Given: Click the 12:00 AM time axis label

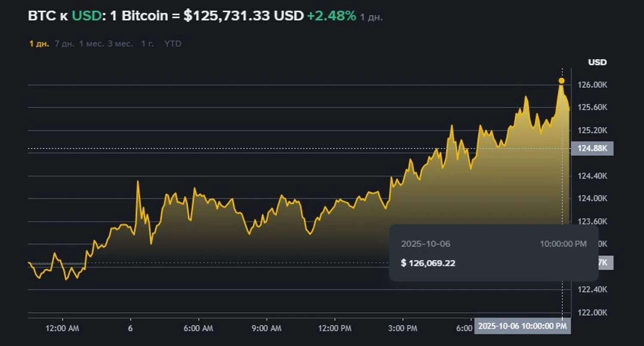Looking at the screenshot, I should point(63,328).
